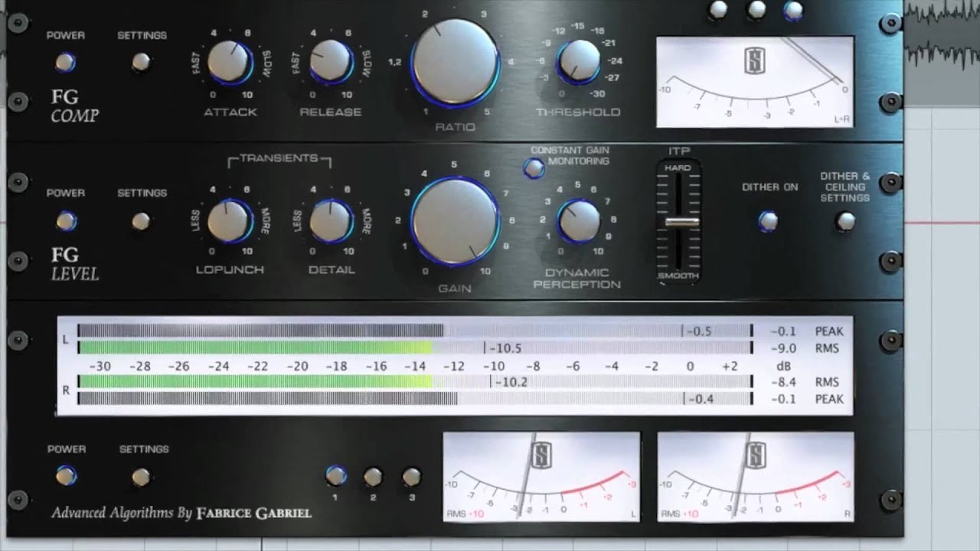Open the FG Level settings button
Screen dimensions: 980x551
pyautogui.click(x=141, y=222)
